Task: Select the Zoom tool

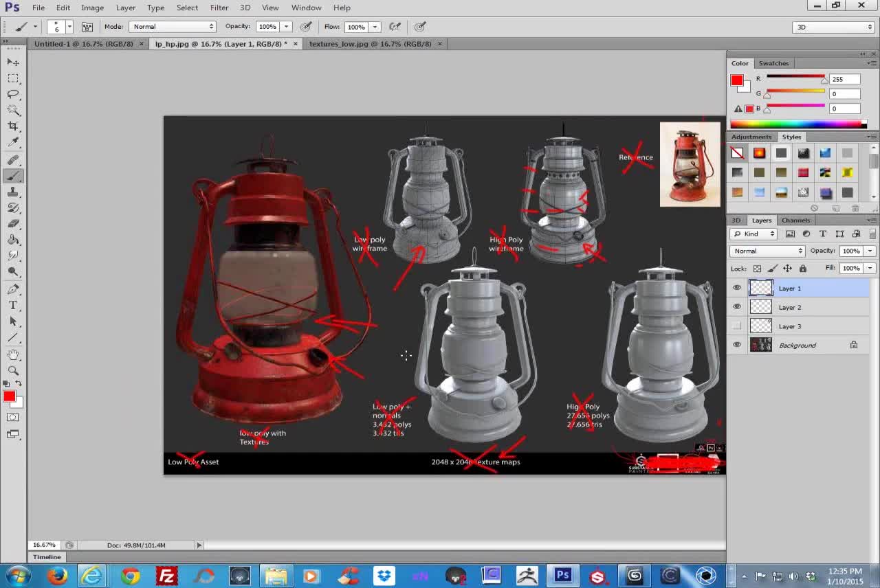Action: click(13, 370)
